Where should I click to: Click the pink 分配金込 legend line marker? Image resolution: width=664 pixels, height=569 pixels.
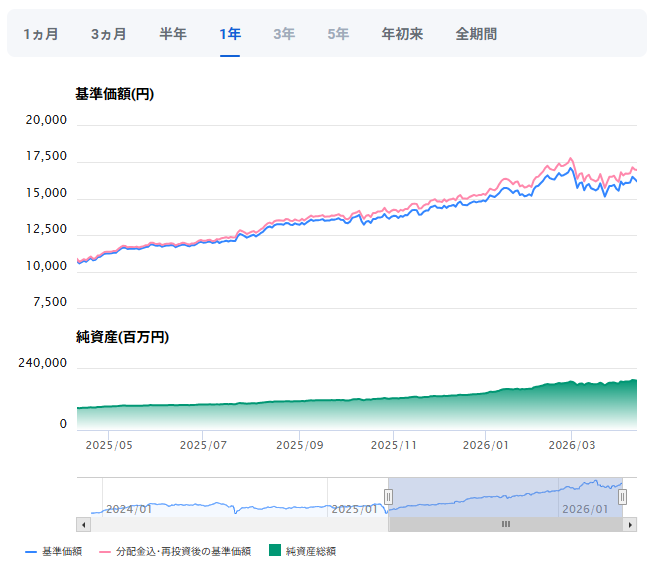pos(104,551)
